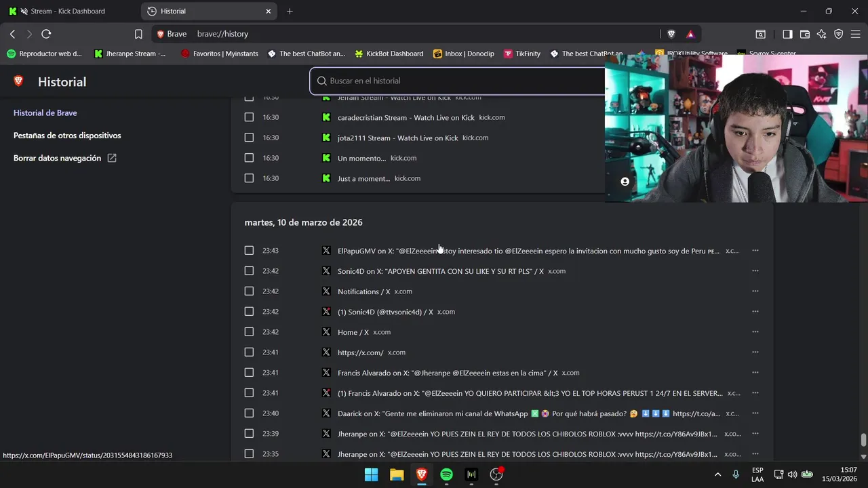The height and width of the screenshot is (488, 868).
Task: Open volume control in system tray
Action: click(792, 474)
